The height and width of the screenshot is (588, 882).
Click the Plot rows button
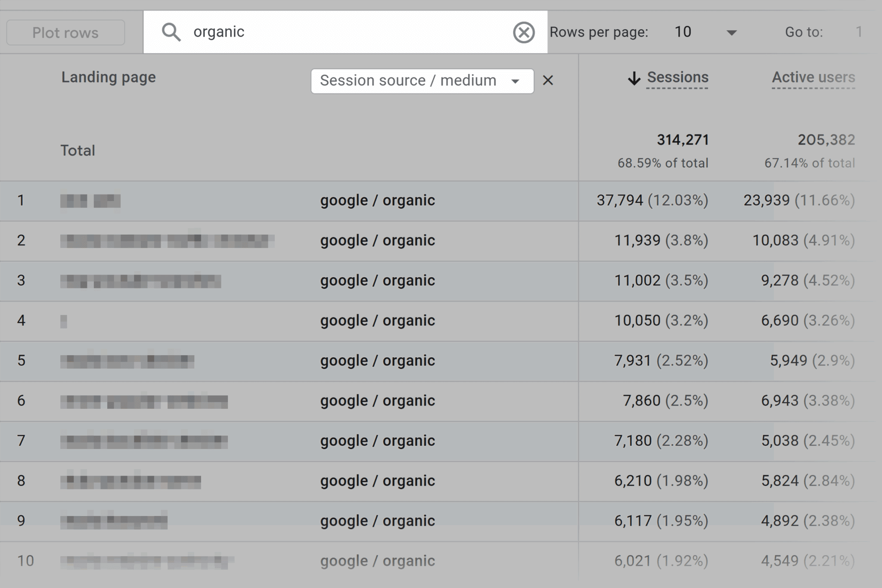coord(65,33)
